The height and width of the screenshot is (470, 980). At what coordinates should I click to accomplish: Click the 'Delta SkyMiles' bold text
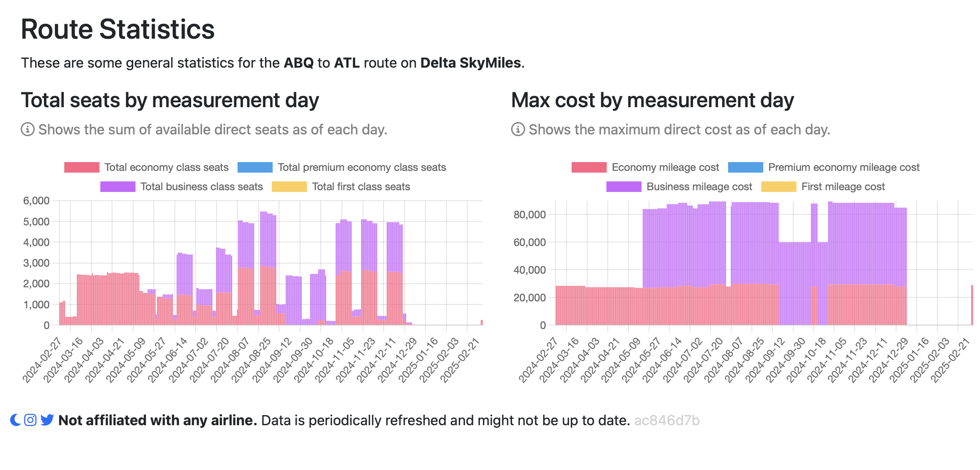coord(471,63)
